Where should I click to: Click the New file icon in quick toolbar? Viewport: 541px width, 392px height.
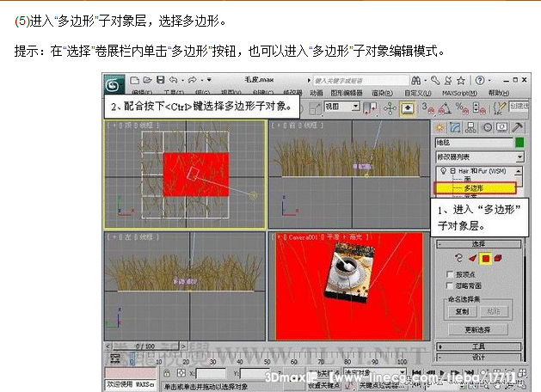(135, 80)
